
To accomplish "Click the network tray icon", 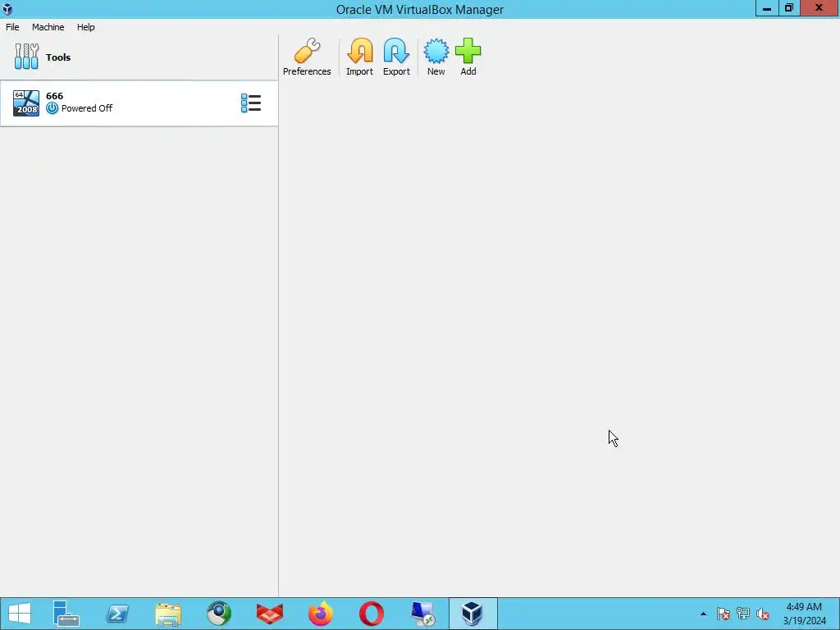I will (743, 614).
